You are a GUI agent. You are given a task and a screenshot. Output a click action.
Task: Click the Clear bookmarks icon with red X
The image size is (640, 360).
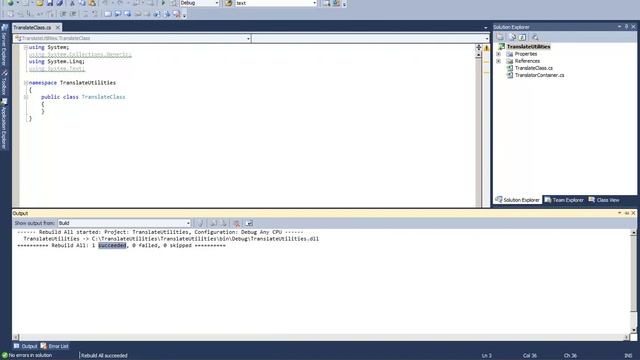pyautogui.click(x=177, y=14)
